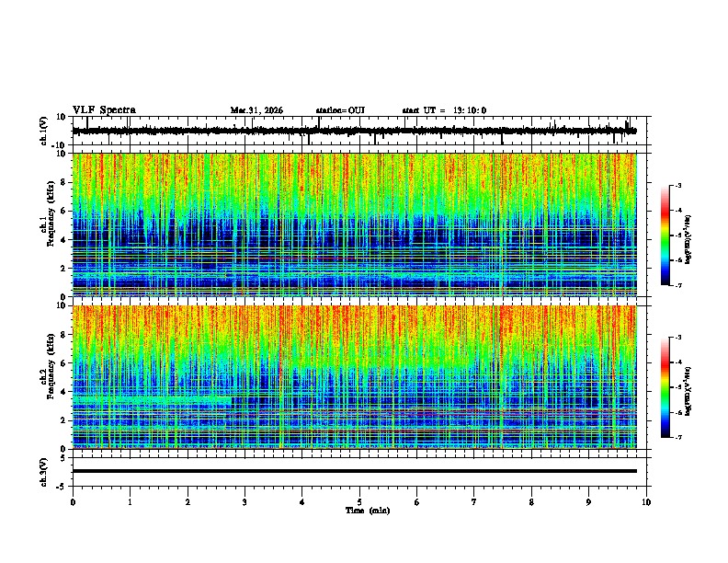The height and width of the screenshot is (563, 728).
Task: Click time axis tick label "10"
Action: click(x=646, y=502)
